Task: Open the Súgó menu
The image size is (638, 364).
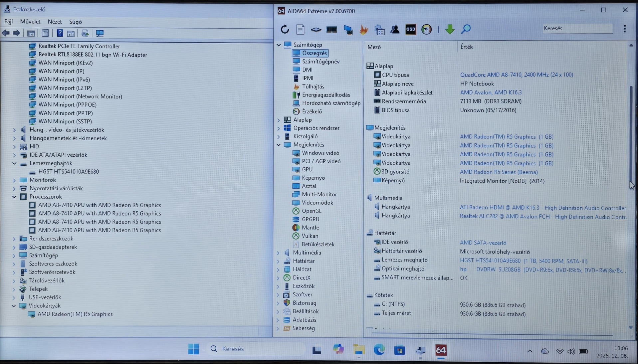Action: 76,22
